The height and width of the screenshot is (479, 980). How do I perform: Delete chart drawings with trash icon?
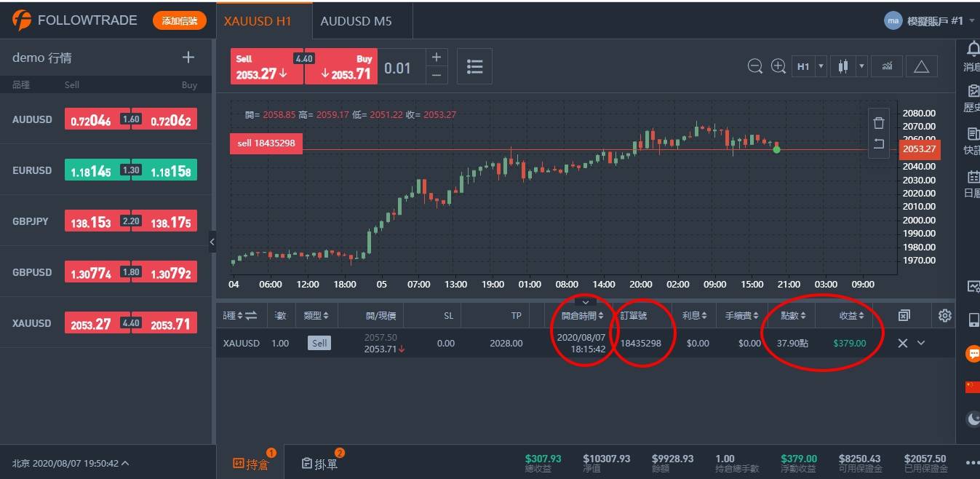(879, 123)
